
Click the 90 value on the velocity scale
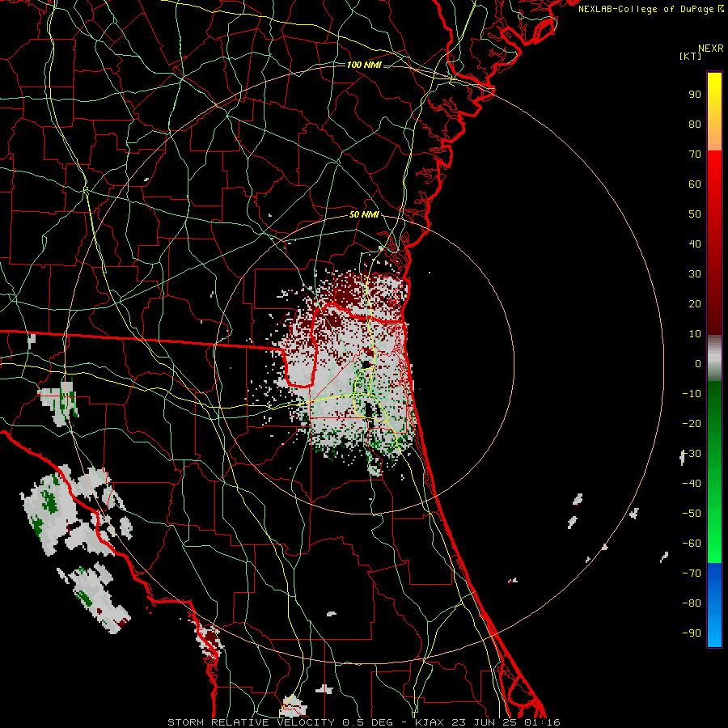[695, 95]
